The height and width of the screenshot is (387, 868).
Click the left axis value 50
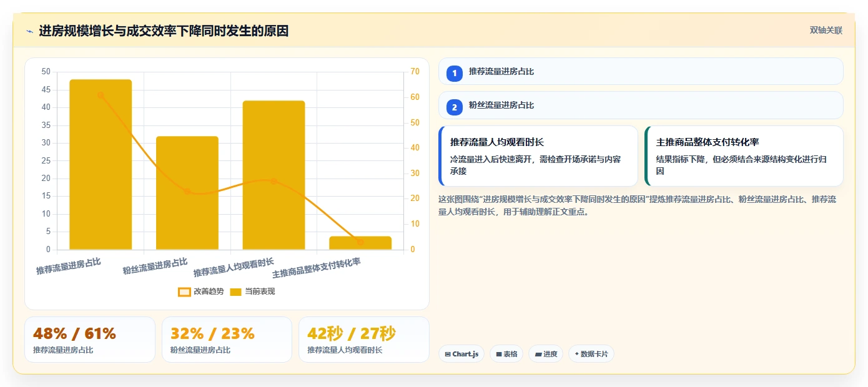(46, 72)
